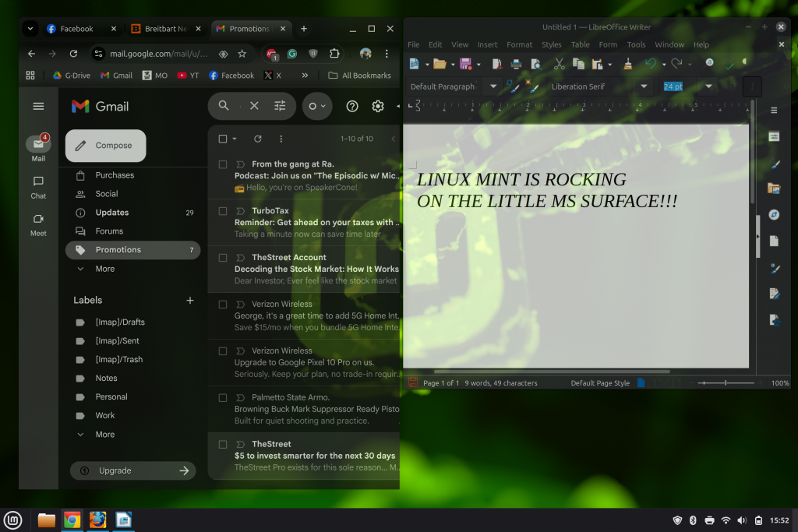This screenshot has height=532, width=798.
Task: Click the zoom slider in Writer status bar
Action: click(x=726, y=383)
